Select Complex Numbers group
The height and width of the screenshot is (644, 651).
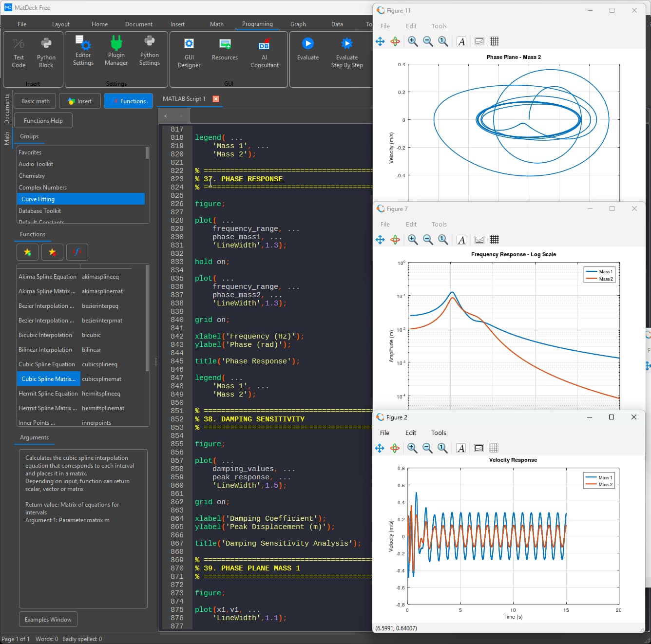tap(81, 188)
